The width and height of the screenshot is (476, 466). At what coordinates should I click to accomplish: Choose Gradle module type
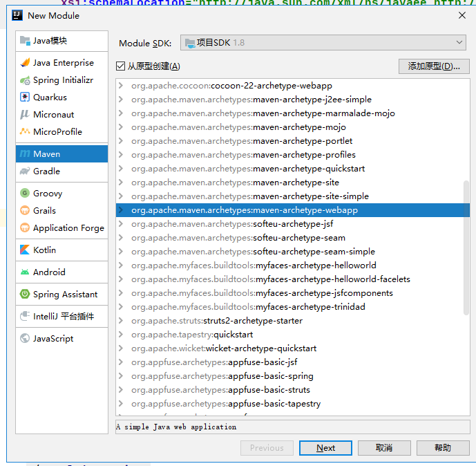coord(62,171)
